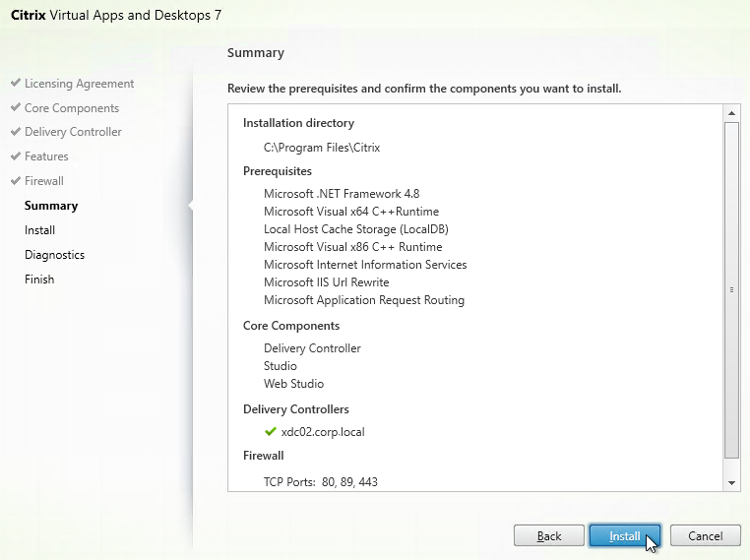Viewport: 750px width, 560px height.
Task: Click green checkmark beside xdc02.corp.local
Action: pyautogui.click(x=271, y=431)
